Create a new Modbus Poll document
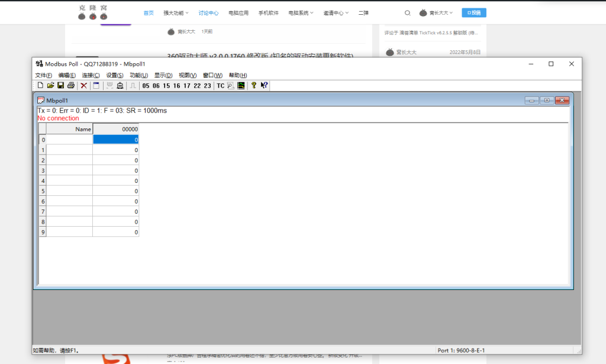Viewport: 606px width, 364px height. [x=40, y=85]
